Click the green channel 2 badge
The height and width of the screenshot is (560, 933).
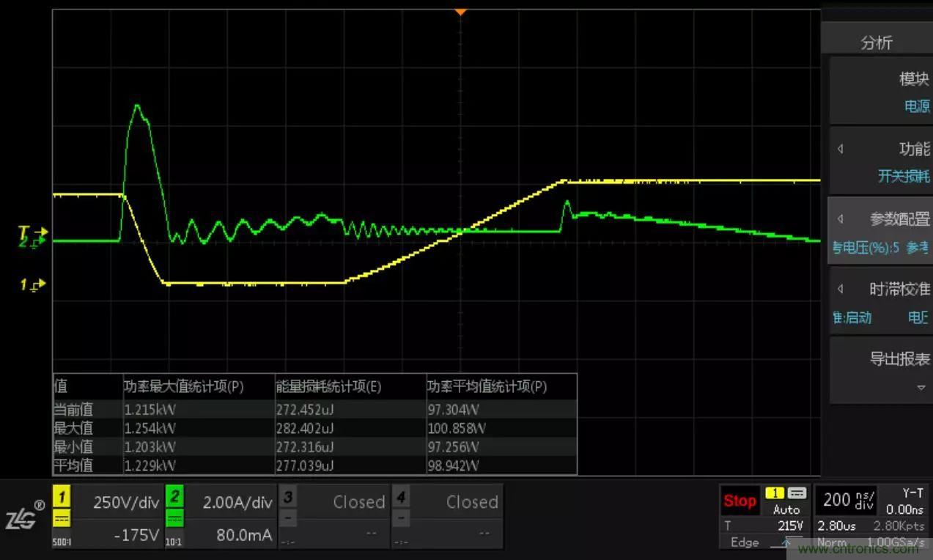click(x=174, y=495)
